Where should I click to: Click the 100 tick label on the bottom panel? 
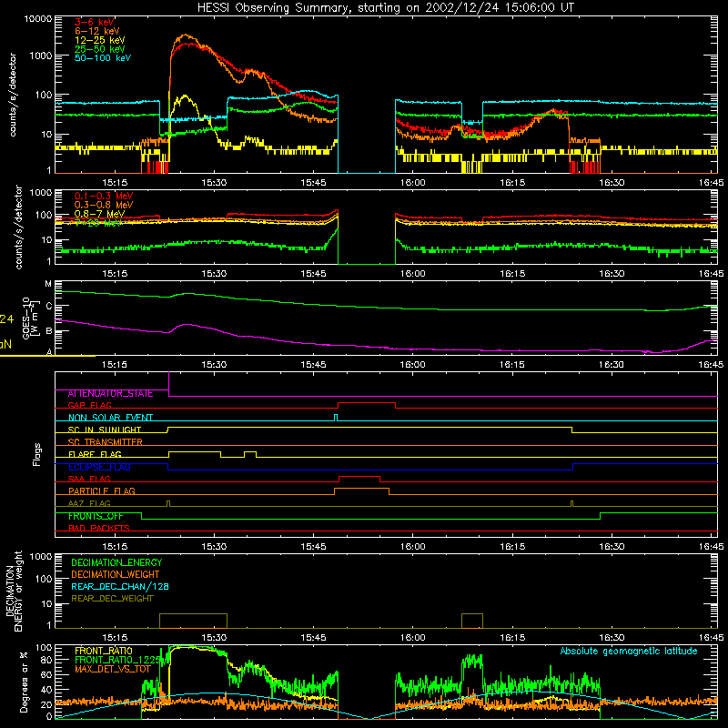(x=44, y=648)
